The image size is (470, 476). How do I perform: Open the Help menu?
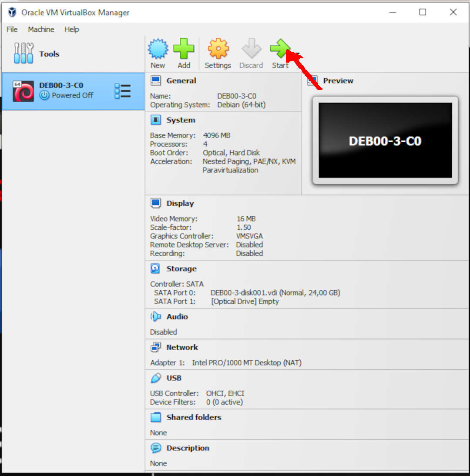(72, 29)
